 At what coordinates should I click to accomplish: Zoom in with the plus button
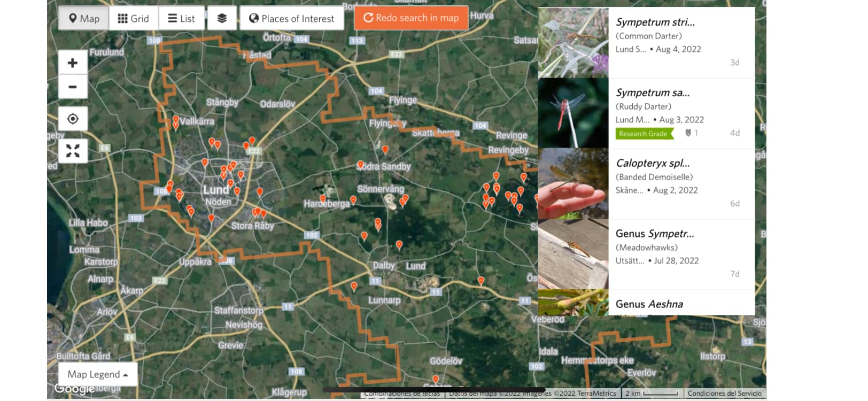point(73,63)
